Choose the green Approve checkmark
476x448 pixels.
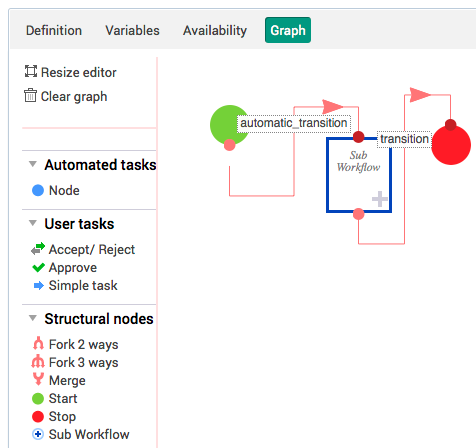tap(38, 267)
